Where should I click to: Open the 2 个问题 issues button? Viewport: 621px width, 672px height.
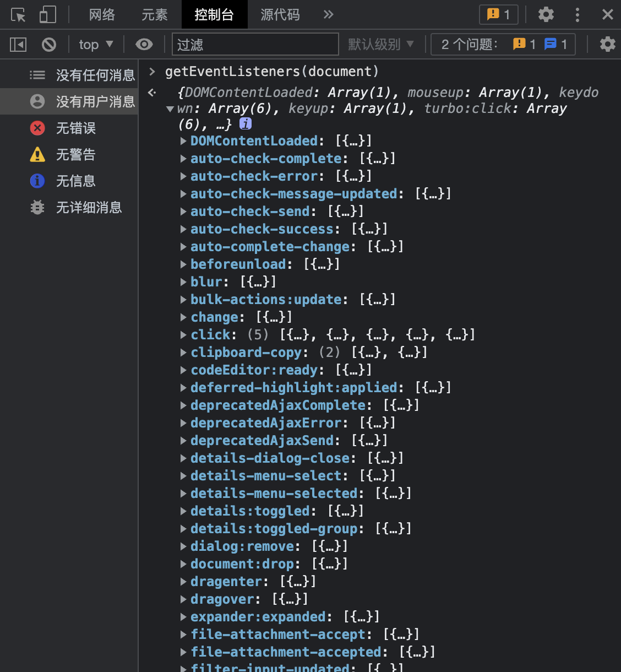click(503, 44)
